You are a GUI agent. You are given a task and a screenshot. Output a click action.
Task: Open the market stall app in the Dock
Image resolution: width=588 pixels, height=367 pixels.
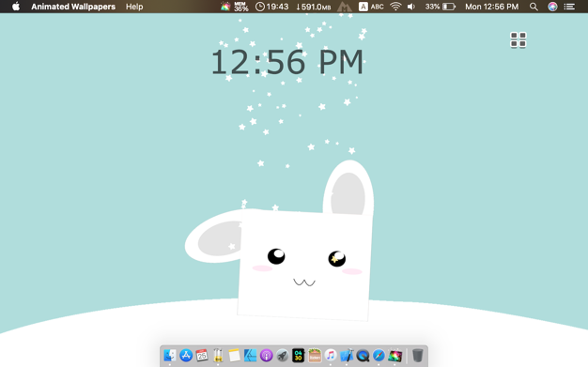coord(315,355)
